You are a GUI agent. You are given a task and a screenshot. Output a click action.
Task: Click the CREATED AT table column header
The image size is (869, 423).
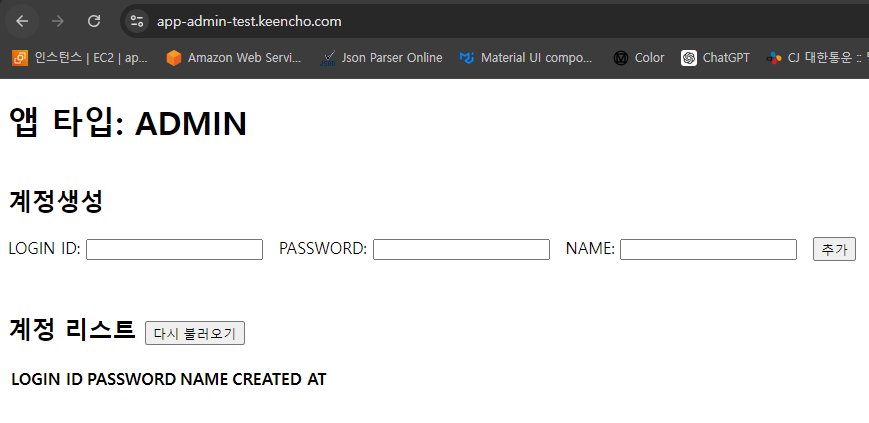pyautogui.click(x=279, y=379)
